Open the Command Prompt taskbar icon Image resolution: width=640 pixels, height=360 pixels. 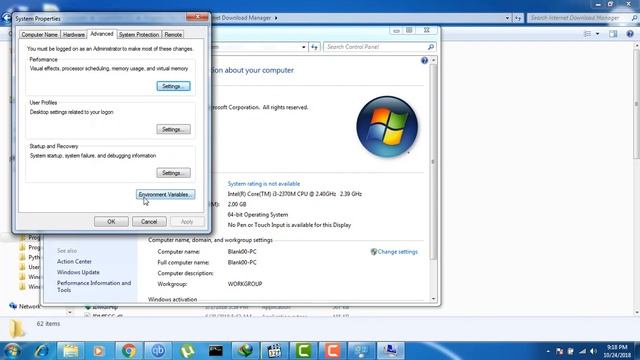216,351
